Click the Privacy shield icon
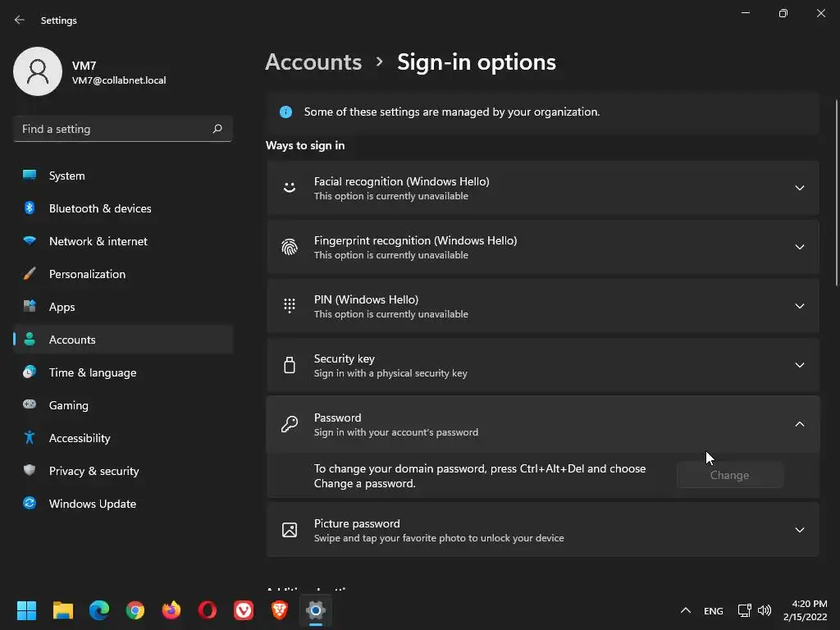The image size is (840, 630). (x=30, y=470)
